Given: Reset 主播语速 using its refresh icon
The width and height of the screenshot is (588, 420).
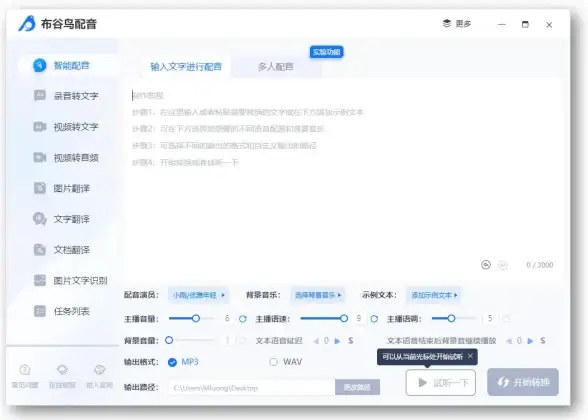Looking at the screenshot, I should tap(374, 319).
